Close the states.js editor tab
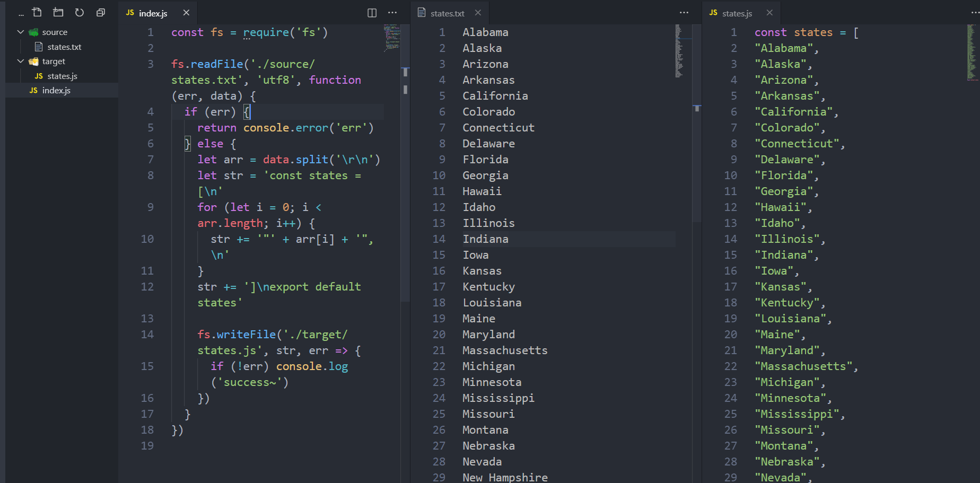This screenshot has height=483, width=980. [769, 13]
